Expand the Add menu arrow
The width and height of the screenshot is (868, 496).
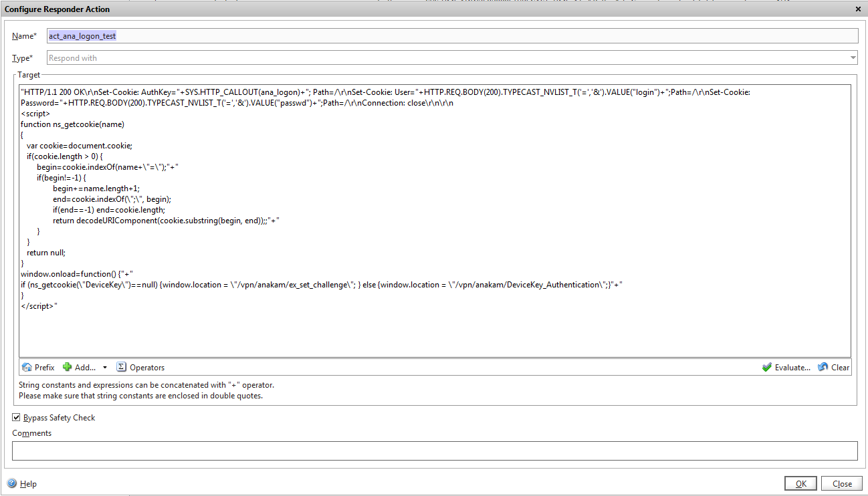point(105,368)
